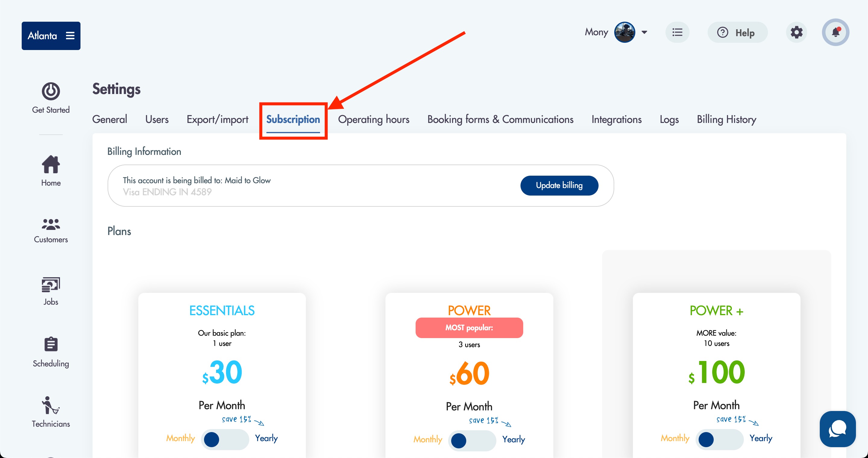Open the list view icon in header

pyautogui.click(x=677, y=32)
